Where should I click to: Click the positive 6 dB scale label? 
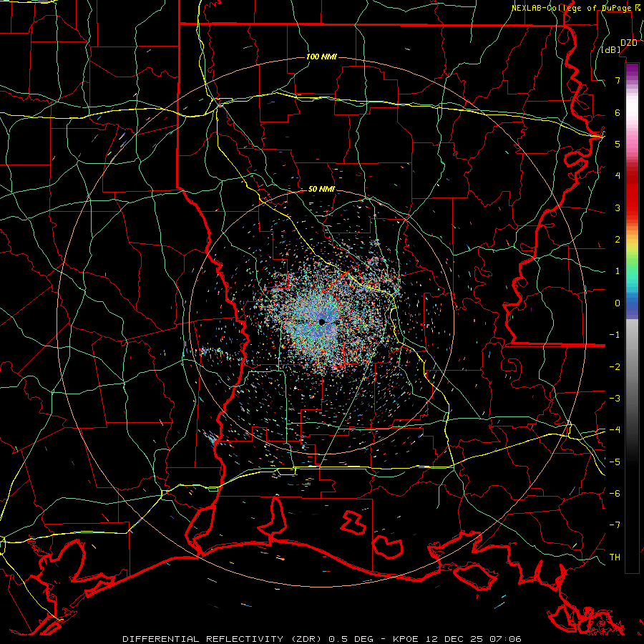[618, 112]
